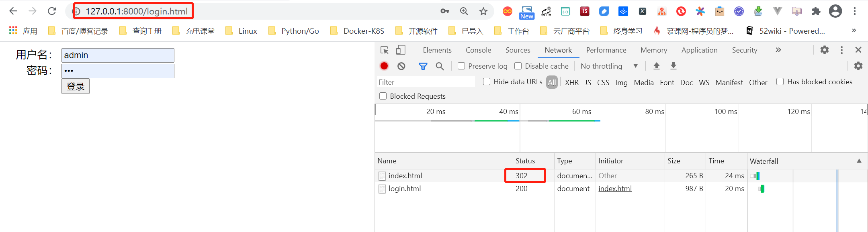868x232 pixels.
Task: Import HAR file with upload arrow
Action: 657,66
